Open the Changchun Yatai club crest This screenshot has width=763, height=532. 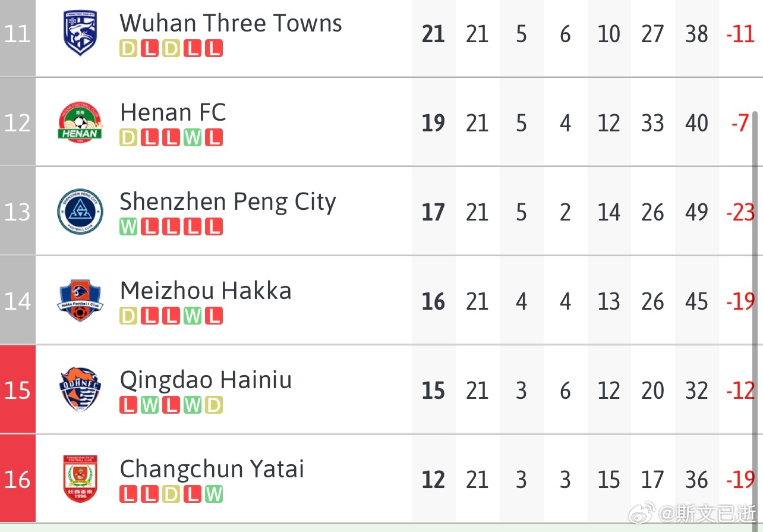tap(80, 479)
